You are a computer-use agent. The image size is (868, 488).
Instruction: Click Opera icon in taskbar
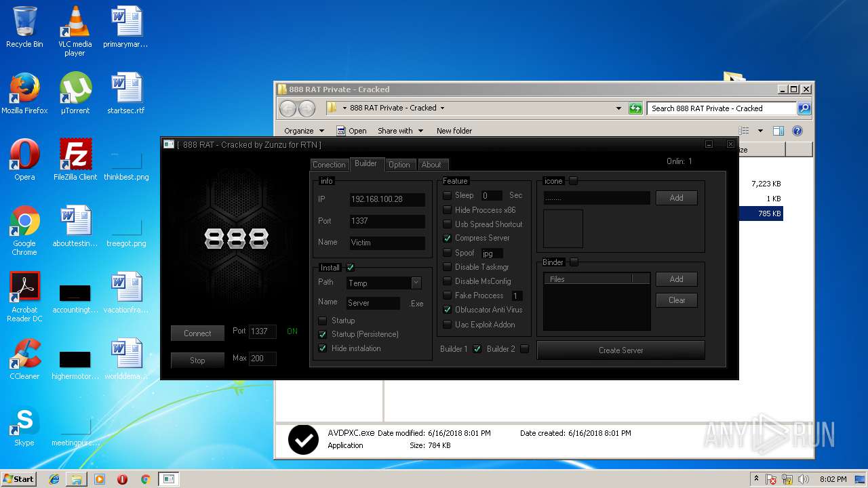[122, 479]
